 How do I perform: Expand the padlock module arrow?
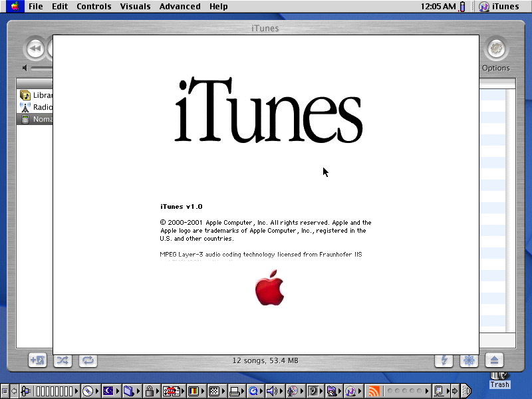point(158,391)
